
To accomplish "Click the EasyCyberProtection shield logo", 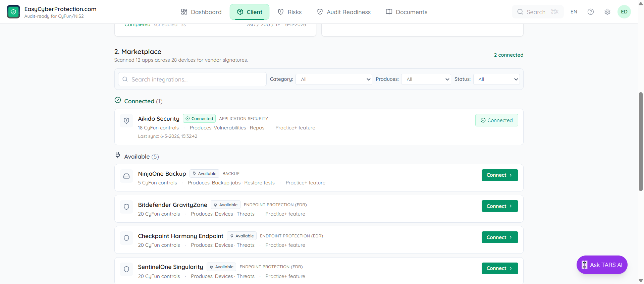I will click(x=13, y=12).
